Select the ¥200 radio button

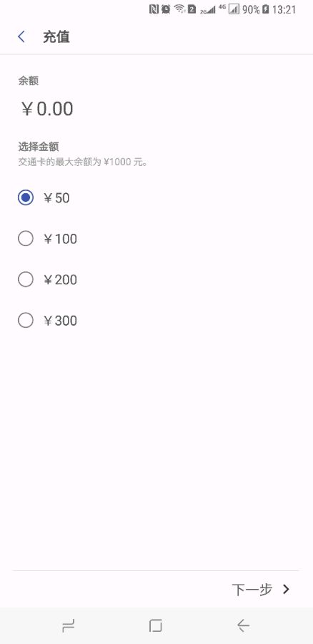pos(26,280)
